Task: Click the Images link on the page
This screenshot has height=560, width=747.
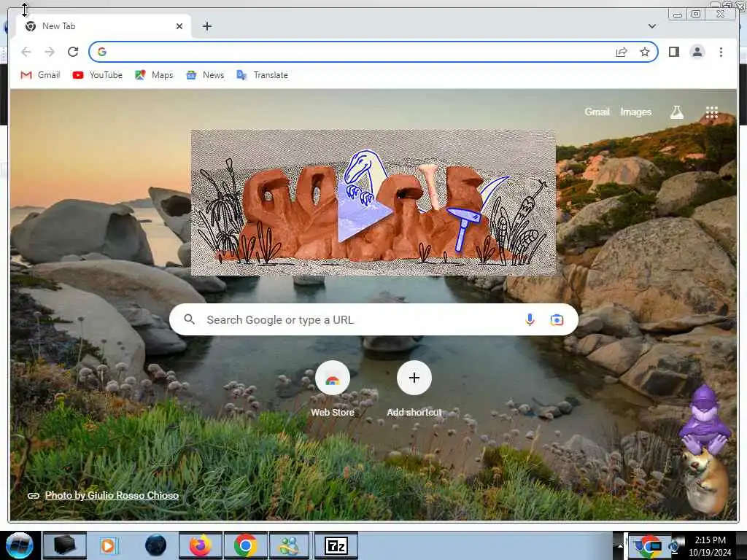Action: click(x=635, y=112)
